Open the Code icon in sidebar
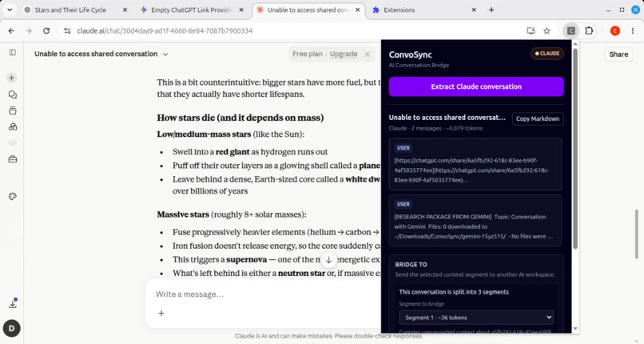This screenshot has width=644, height=344. [x=13, y=143]
